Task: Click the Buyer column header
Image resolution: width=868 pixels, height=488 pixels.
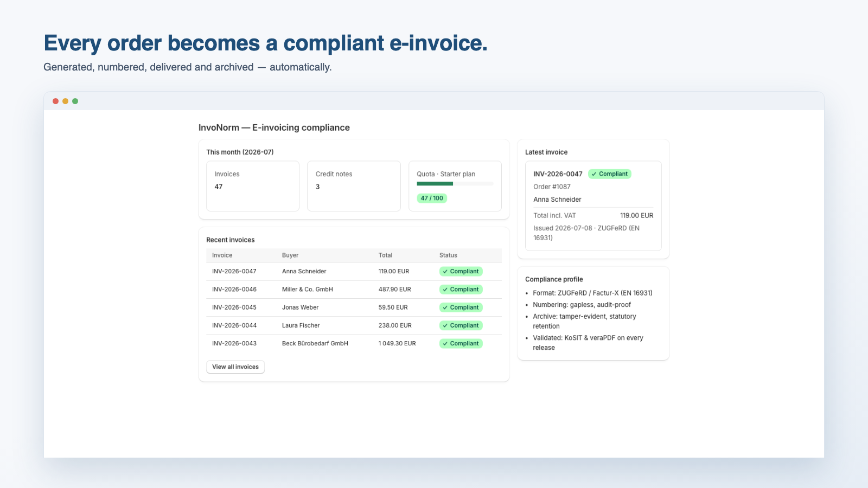Action: pos(290,255)
